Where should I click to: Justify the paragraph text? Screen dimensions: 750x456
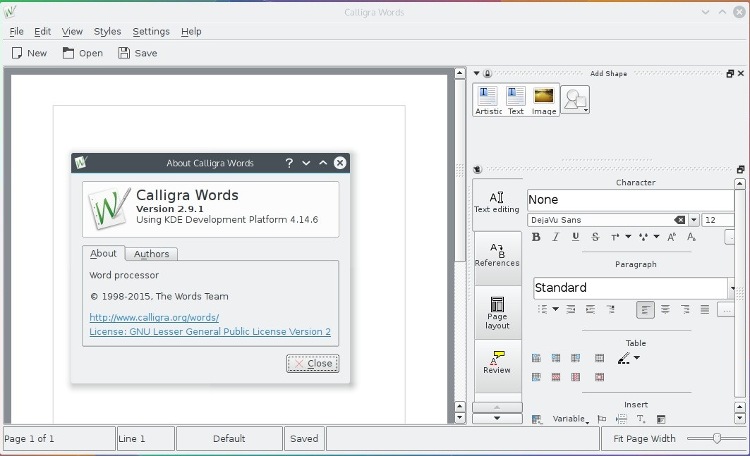(705, 310)
